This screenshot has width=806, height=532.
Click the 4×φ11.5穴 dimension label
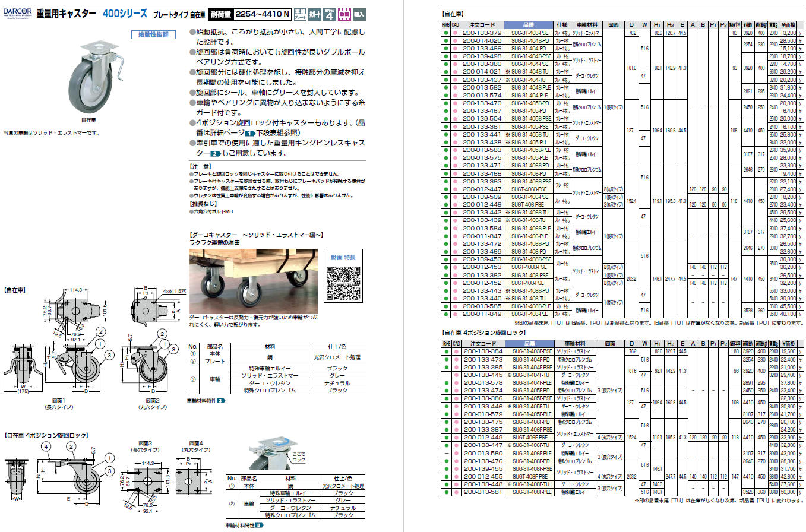tap(174, 292)
